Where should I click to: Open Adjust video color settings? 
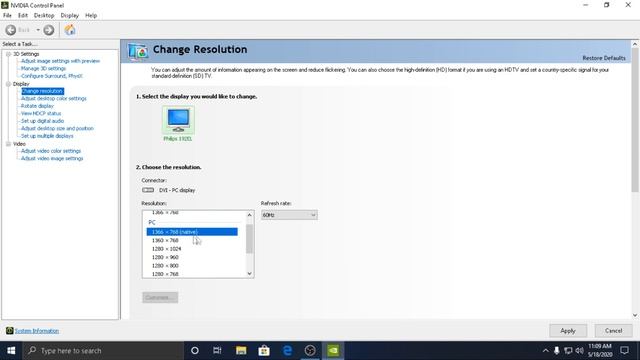[x=51, y=151]
